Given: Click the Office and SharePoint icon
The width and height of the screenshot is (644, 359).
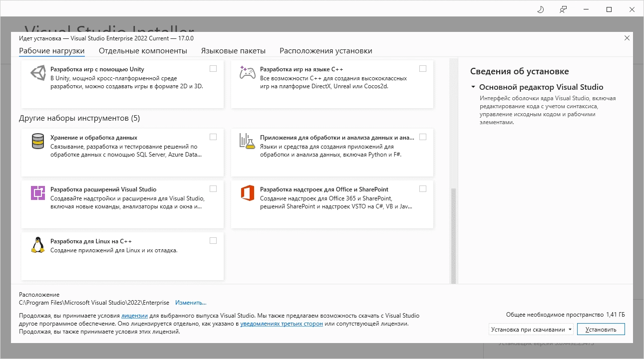Looking at the screenshot, I should click(248, 192).
